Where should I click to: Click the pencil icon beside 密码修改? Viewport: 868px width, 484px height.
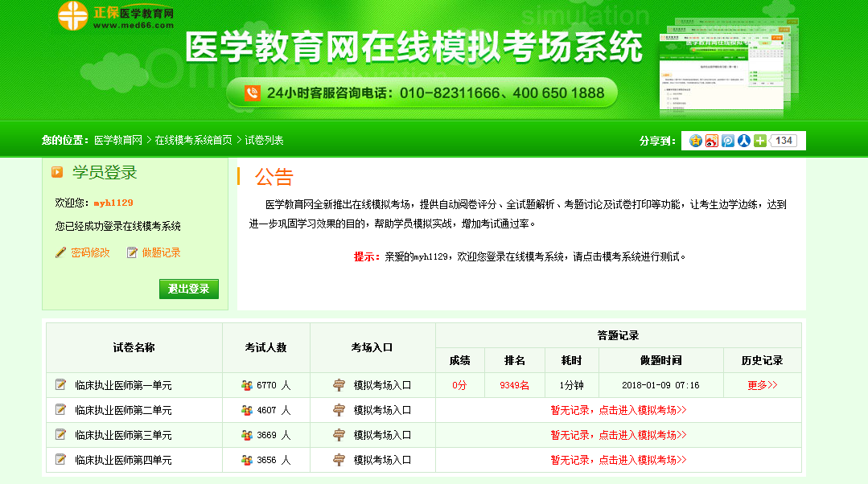(61, 252)
